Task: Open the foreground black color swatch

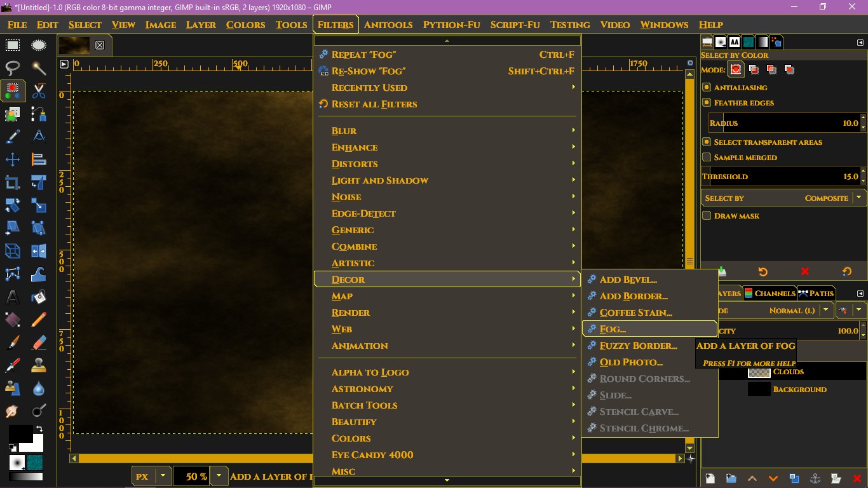Action: [x=20, y=434]
